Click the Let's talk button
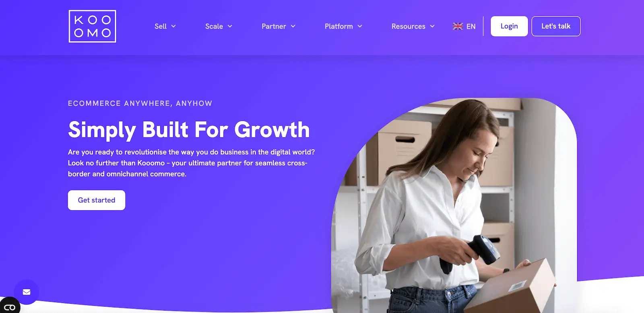 click(x=556, y=26)
